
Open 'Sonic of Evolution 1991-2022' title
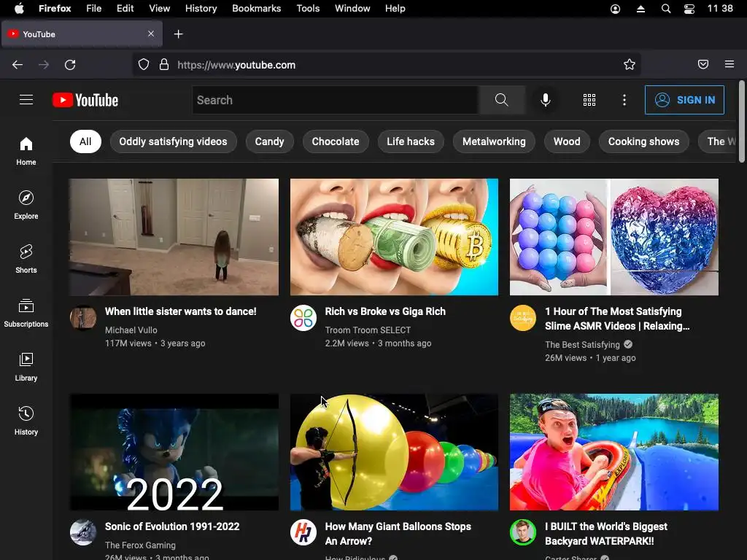(172, 526)
